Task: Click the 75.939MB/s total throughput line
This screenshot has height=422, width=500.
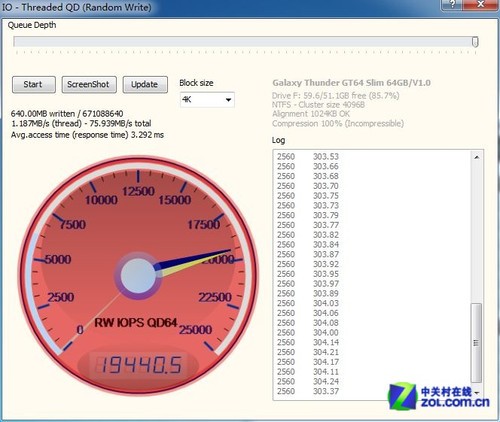Action: point(81,124)
